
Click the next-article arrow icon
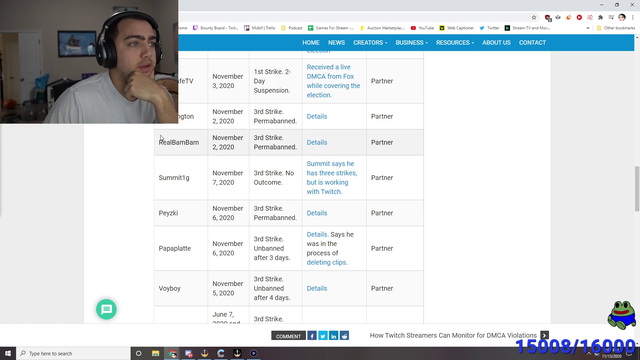544,335
